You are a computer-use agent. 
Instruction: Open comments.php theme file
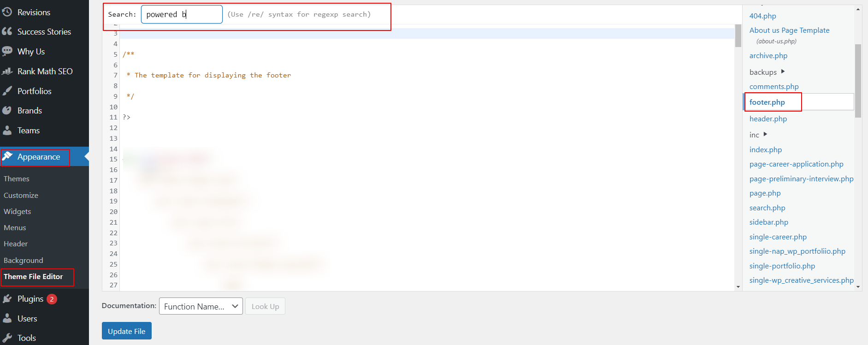(x=774, y=86)
